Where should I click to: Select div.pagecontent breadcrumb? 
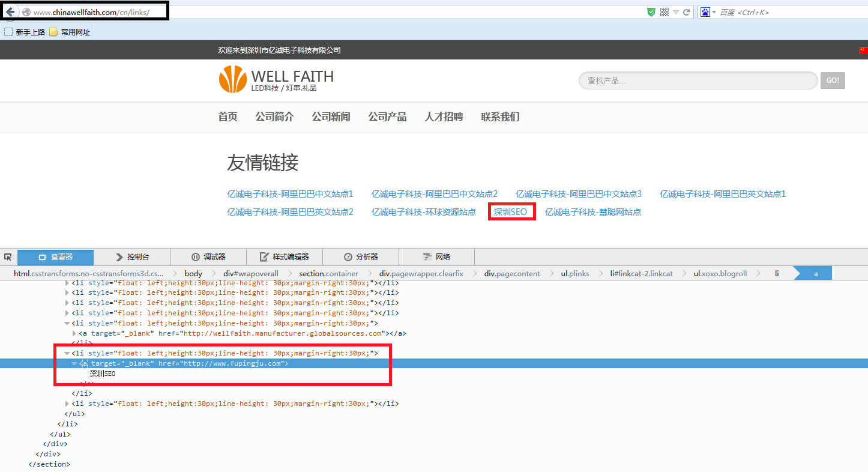(512, 273)
